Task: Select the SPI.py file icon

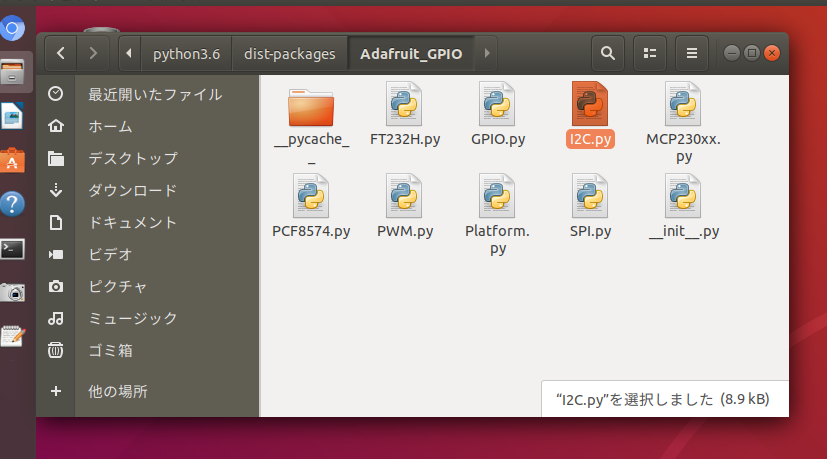Action: (590, 196)
